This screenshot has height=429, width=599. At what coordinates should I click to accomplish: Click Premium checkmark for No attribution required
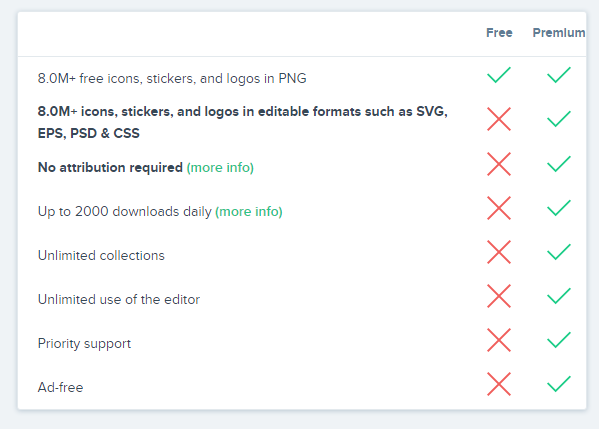(559, 164)
